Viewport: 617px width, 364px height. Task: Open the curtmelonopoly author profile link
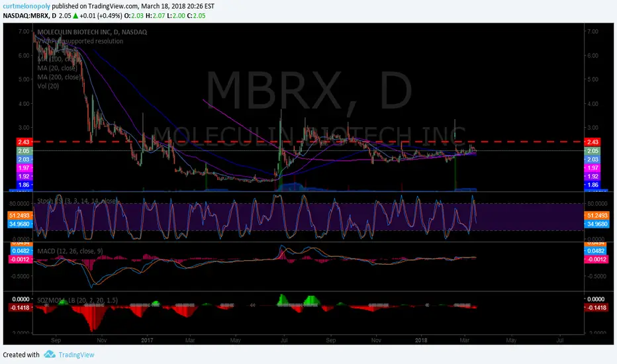[x=26, y=7]
